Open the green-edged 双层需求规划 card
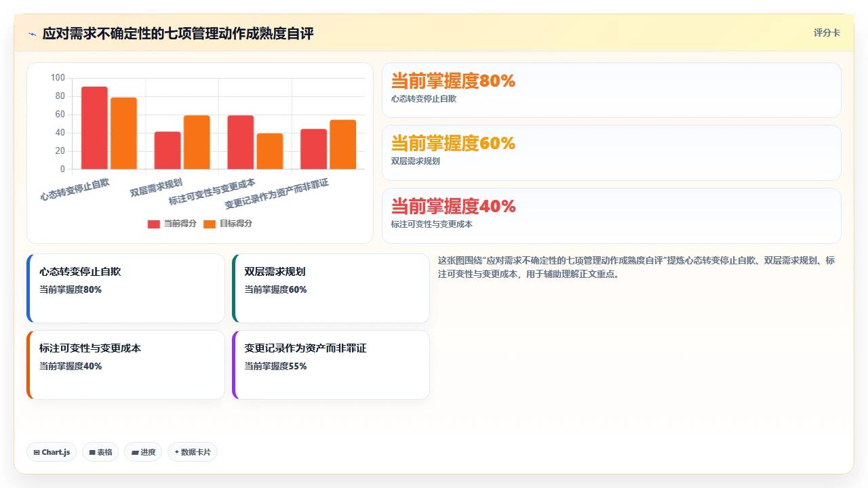This screenshot has height=488, width=868. click(331, 288)
